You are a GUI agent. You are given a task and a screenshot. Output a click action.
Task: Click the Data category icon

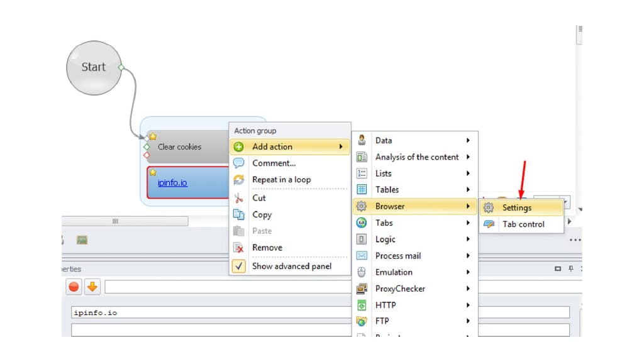coord(362,140)
